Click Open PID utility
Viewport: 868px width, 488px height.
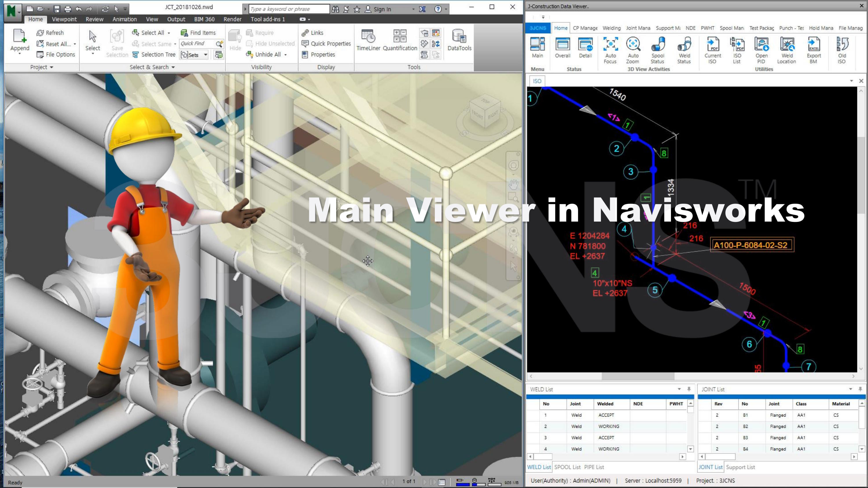tap(761, 50)
